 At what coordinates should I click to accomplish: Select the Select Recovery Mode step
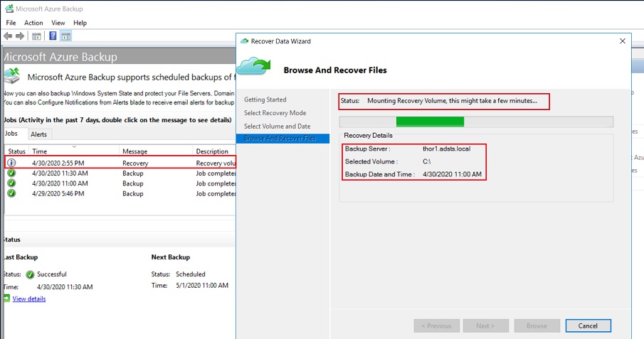[275, 113]
